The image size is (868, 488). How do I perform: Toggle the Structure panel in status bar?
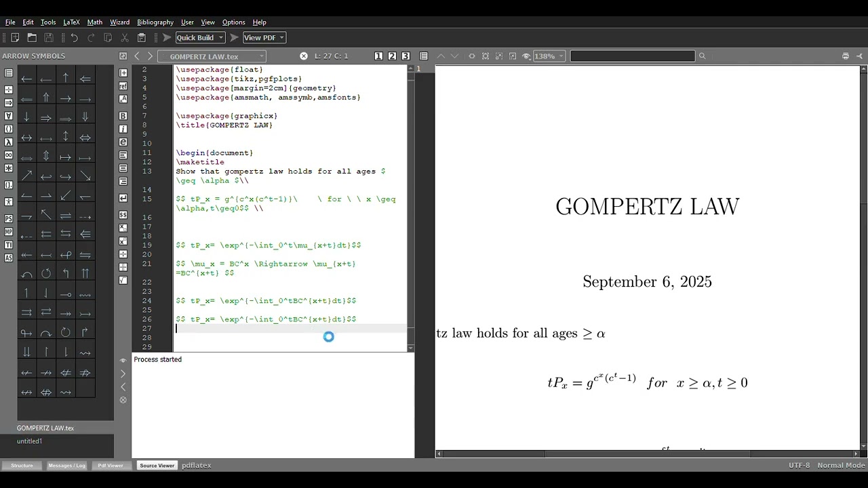22,466
